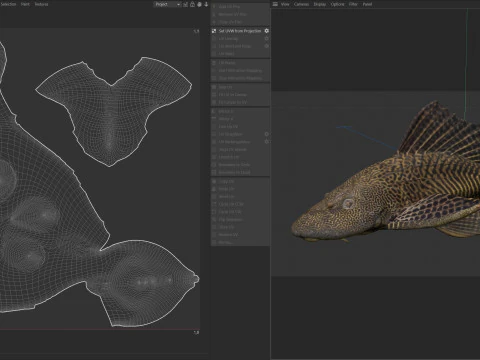Choose the Paste UV command

[x=240, y=189]
